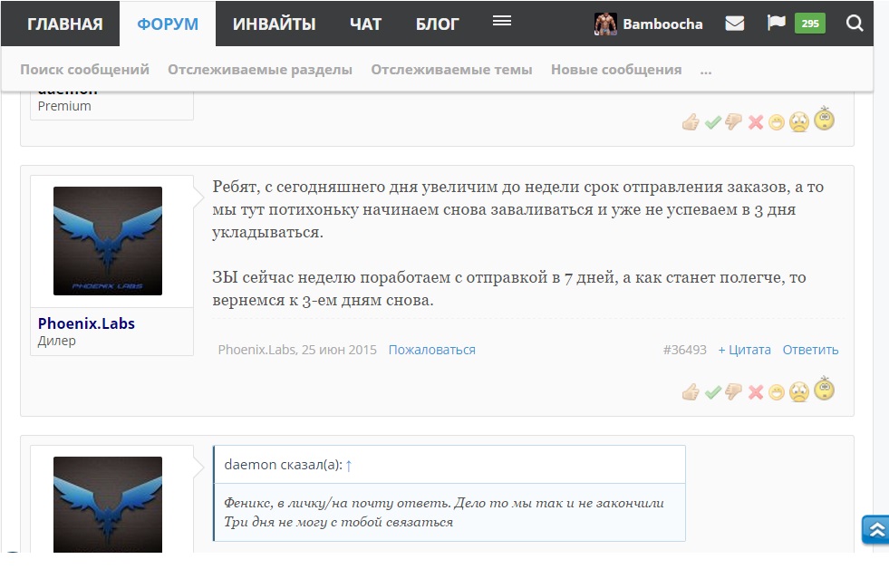
Task: Switch to the ИНВАЙТЫ tab
Action: 274,24
